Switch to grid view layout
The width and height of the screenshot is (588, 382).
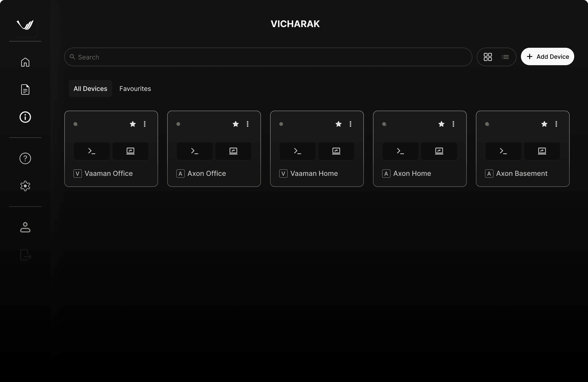pyautogui.click(x=488, y=57)
